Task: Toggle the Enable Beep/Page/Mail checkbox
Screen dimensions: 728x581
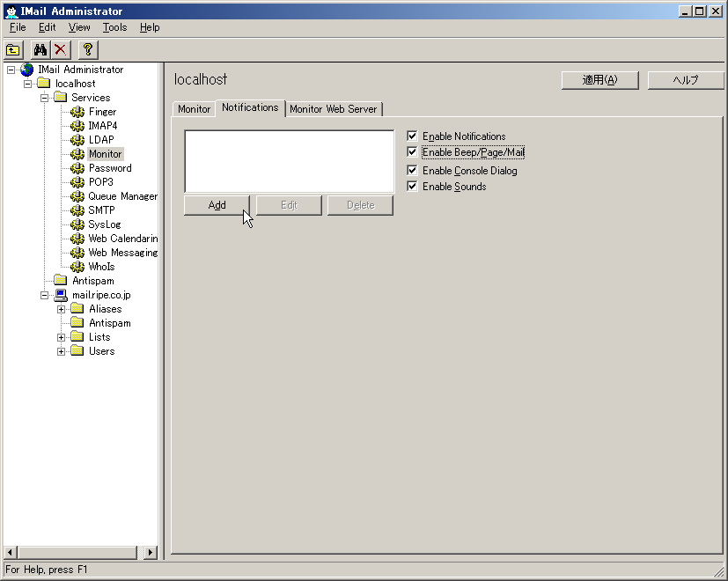Action: pos(412,152)
